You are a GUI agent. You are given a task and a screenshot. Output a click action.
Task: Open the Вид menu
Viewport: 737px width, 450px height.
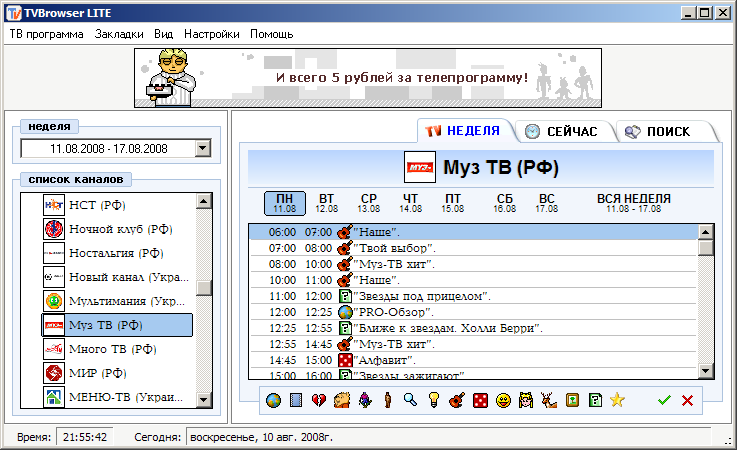coord(164,34)
